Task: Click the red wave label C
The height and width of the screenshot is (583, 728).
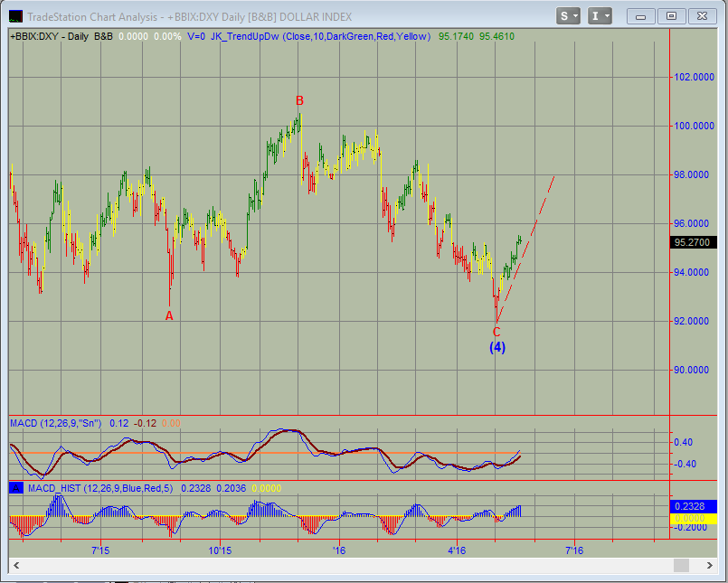Action: pos(496,332)
